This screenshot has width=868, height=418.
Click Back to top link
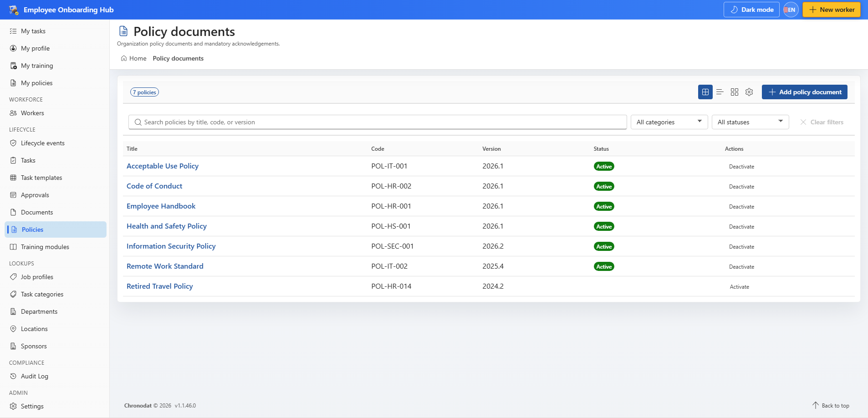[x=831, y=406]
